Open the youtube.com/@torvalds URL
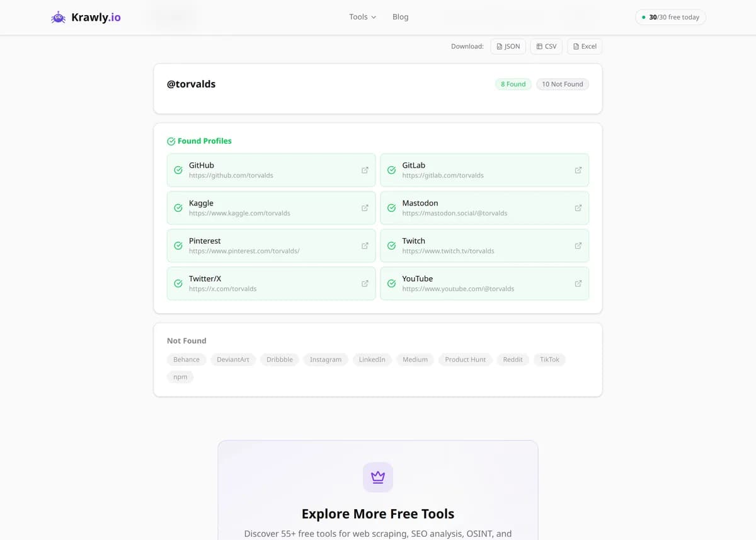The height and width of the screenshot is (540, 756). 458,289
